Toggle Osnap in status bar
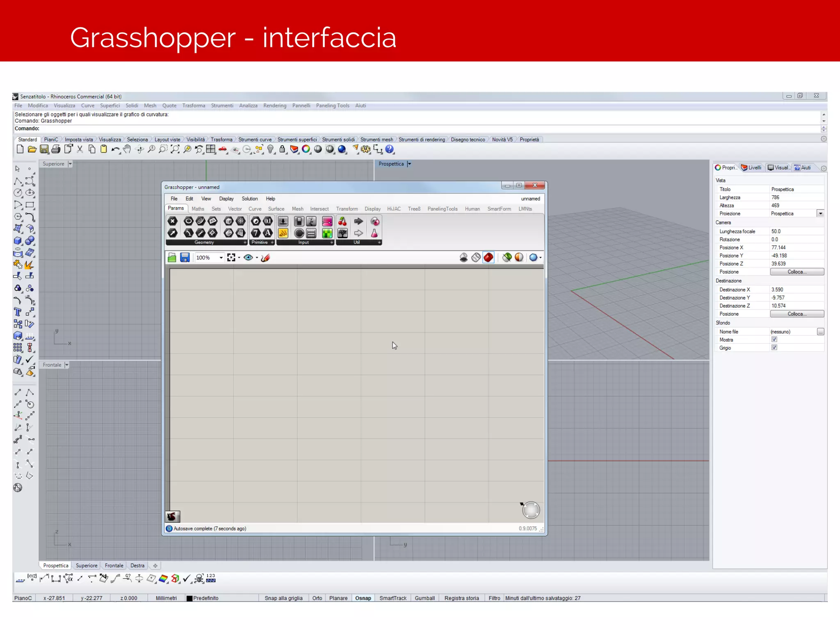This screenshot has width=840, height=630. [363, 598]
